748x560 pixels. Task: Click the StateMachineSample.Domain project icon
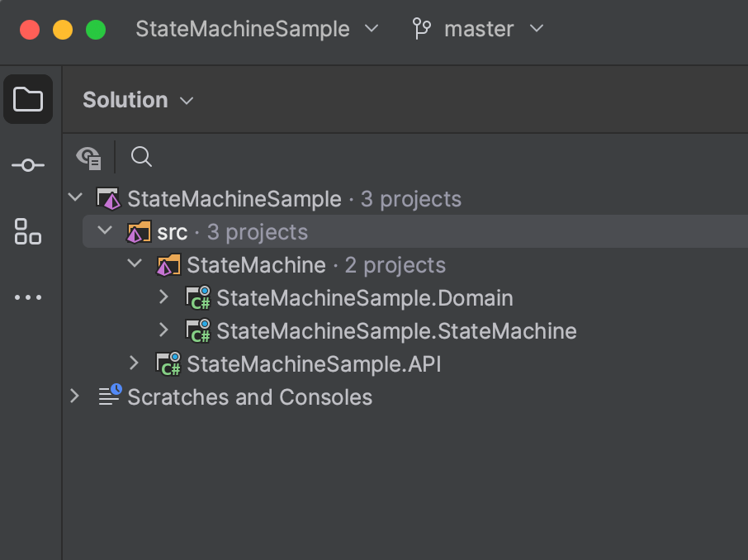point(197,297)
